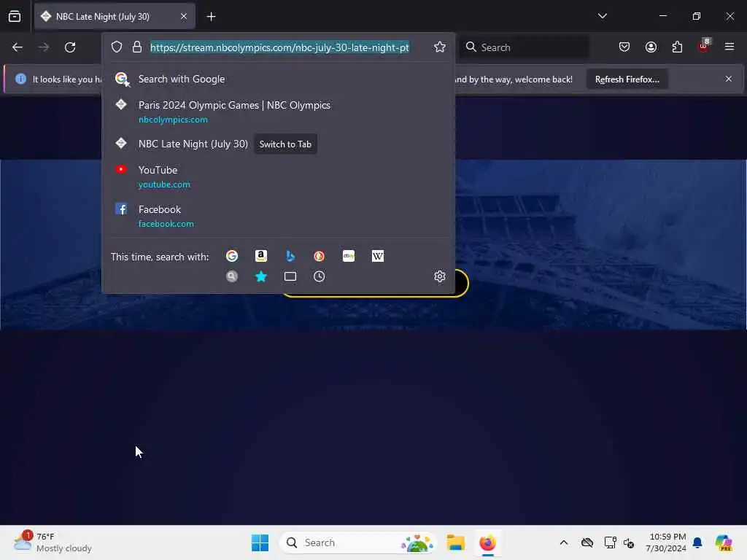Select Paris 2024 Olympic Games suggestion
This screenshot has height=560, width=747.
point(279,112)
